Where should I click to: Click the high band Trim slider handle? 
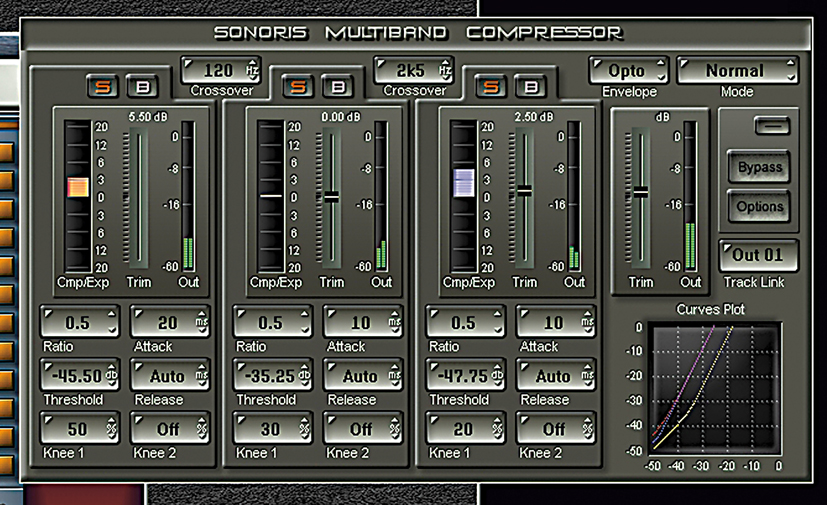point(524,191)
